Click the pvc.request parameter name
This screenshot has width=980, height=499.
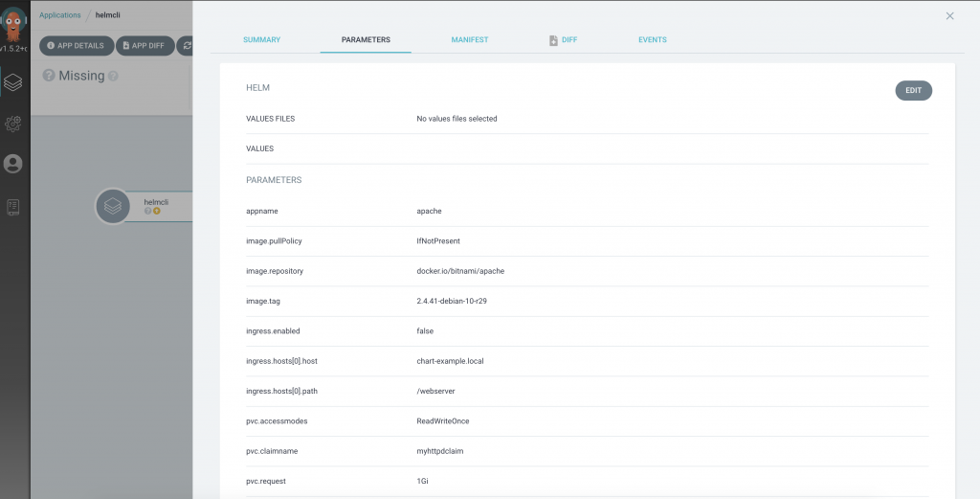(x=266, y=482)
